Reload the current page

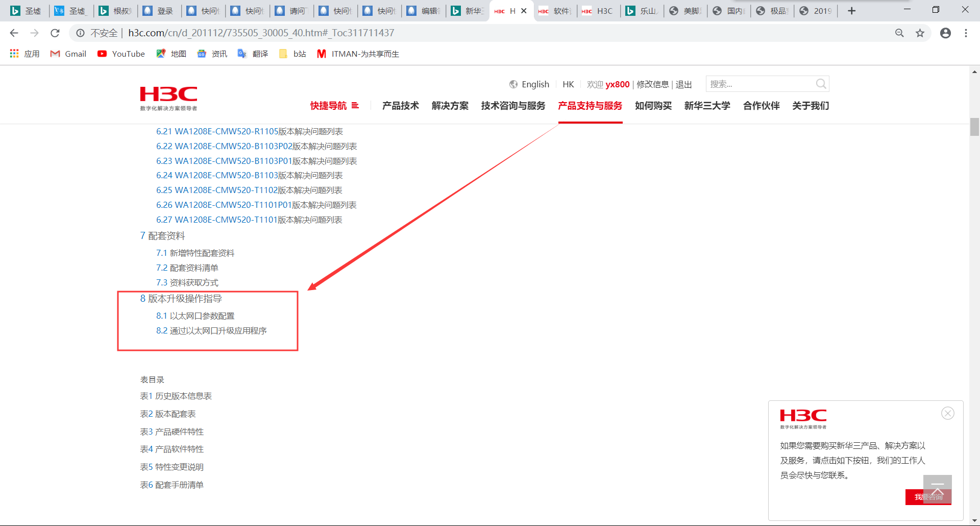pos(55,33)
